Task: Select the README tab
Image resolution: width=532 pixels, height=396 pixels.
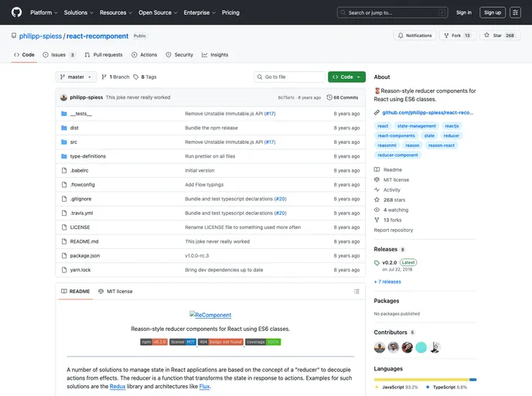Action: (75, 291)
